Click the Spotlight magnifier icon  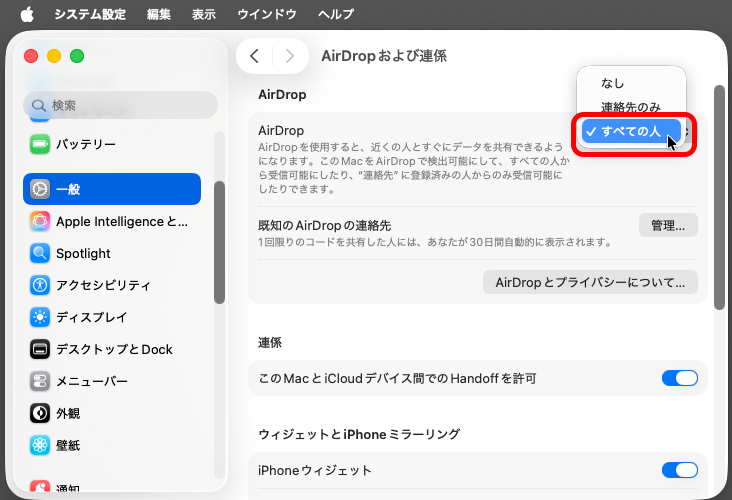[40, 253]
